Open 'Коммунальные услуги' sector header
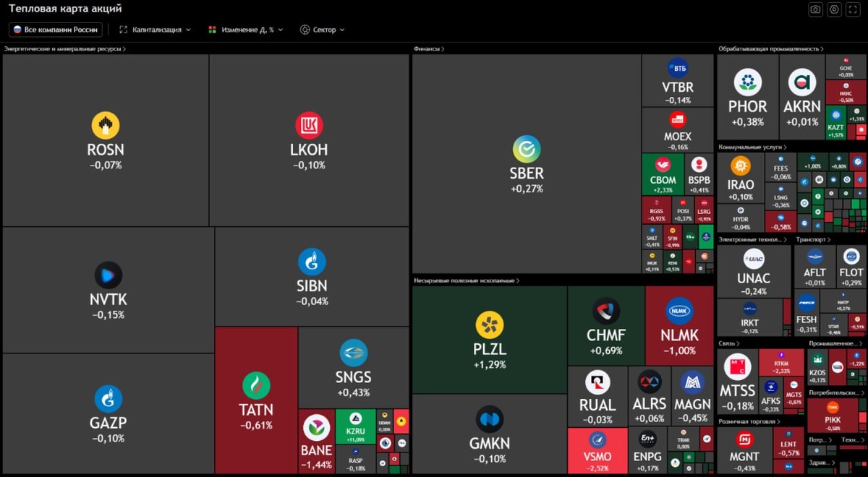 pos(752,147)
